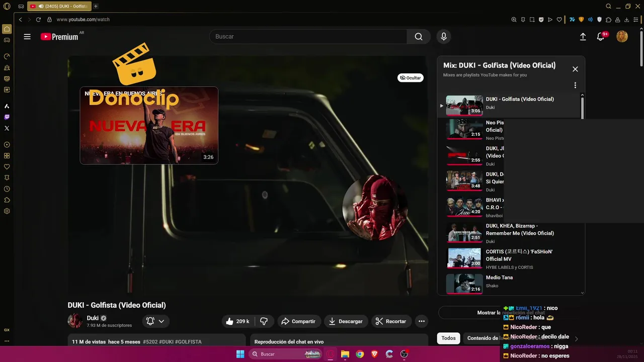Click the address bar URL
The width and height of the screenshot is (644, 362).
click(83, 20)
